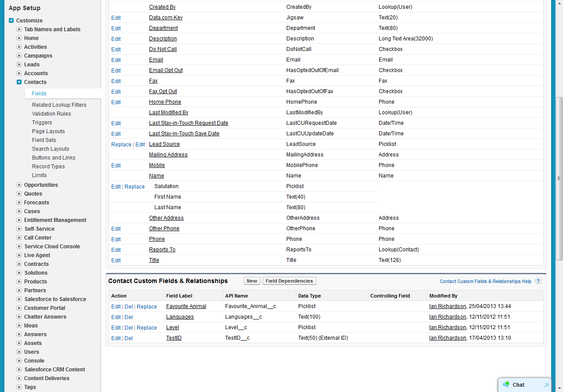Click the Chat bubble icon
The image size is (563, 392).
(x=506, y=385)
